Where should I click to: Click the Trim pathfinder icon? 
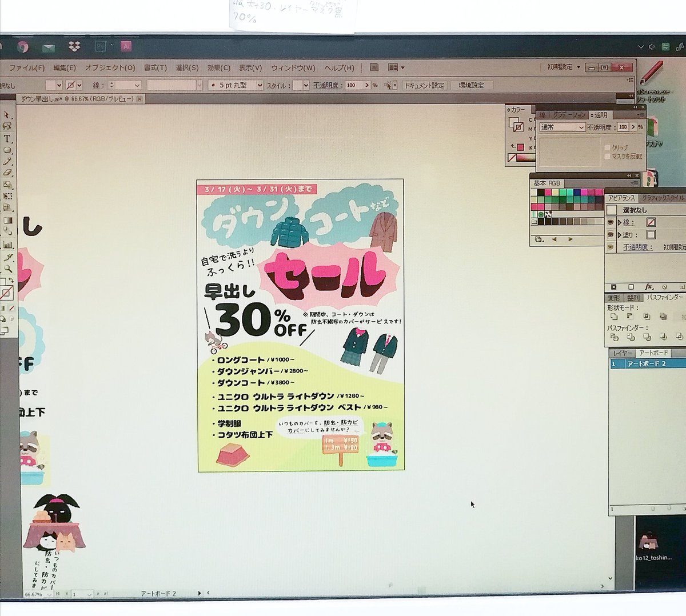(x=631, y=337)
